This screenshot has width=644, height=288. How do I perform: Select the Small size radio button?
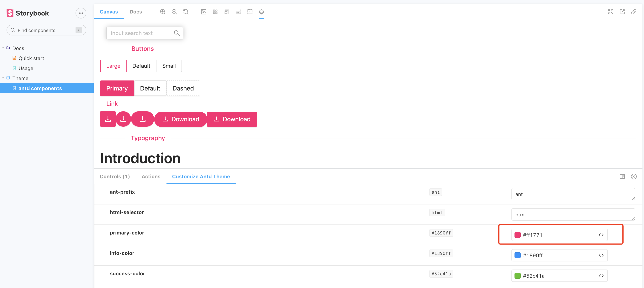pos(169,66)
